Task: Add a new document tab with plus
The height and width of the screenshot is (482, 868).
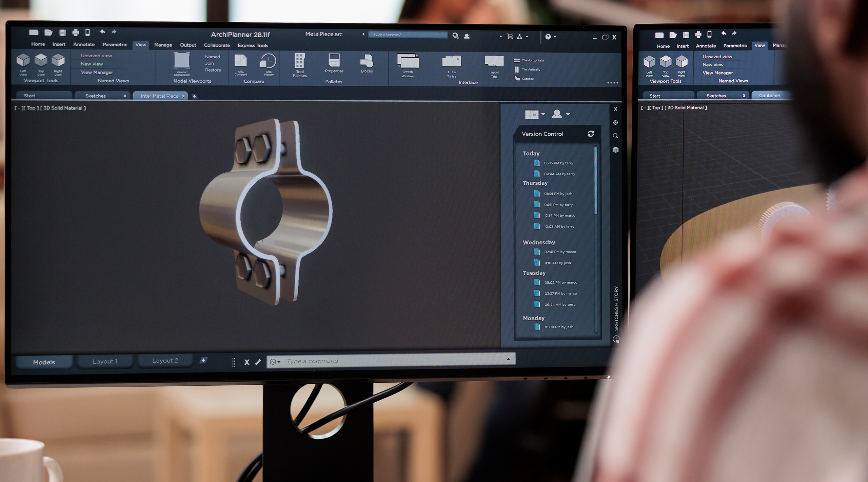Action: (194, 96)
